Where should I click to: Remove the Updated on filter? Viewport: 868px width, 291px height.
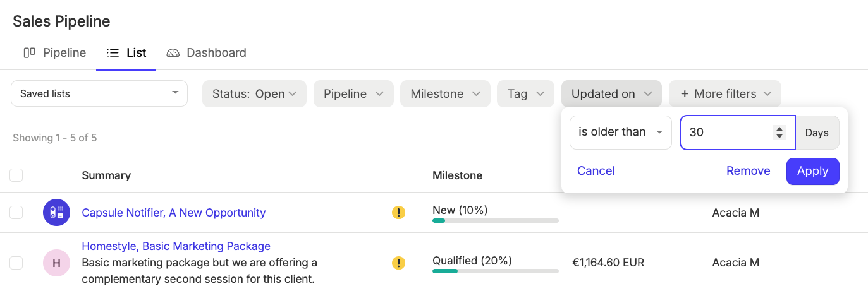749,171
